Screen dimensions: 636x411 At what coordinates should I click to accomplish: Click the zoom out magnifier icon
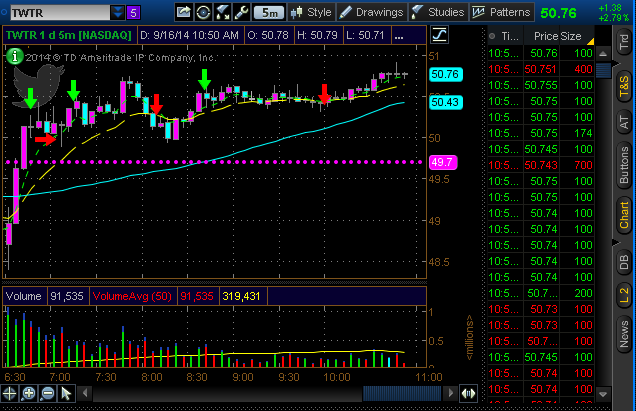coord(47,394)
